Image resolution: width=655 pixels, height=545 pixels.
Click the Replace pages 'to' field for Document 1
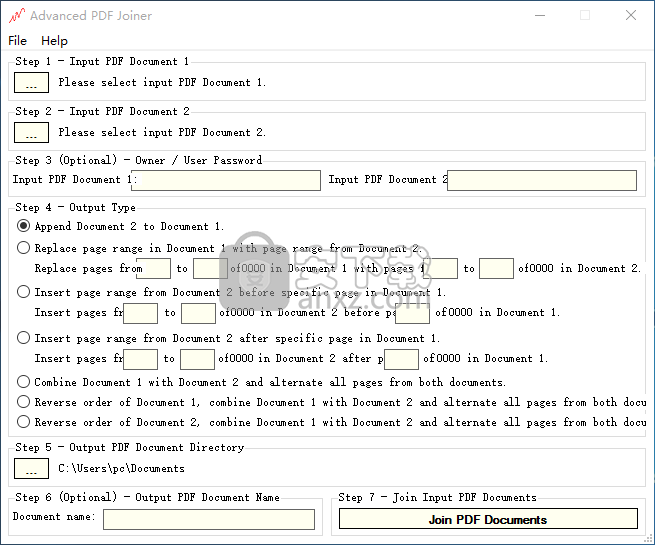click(x=210, y=269)
